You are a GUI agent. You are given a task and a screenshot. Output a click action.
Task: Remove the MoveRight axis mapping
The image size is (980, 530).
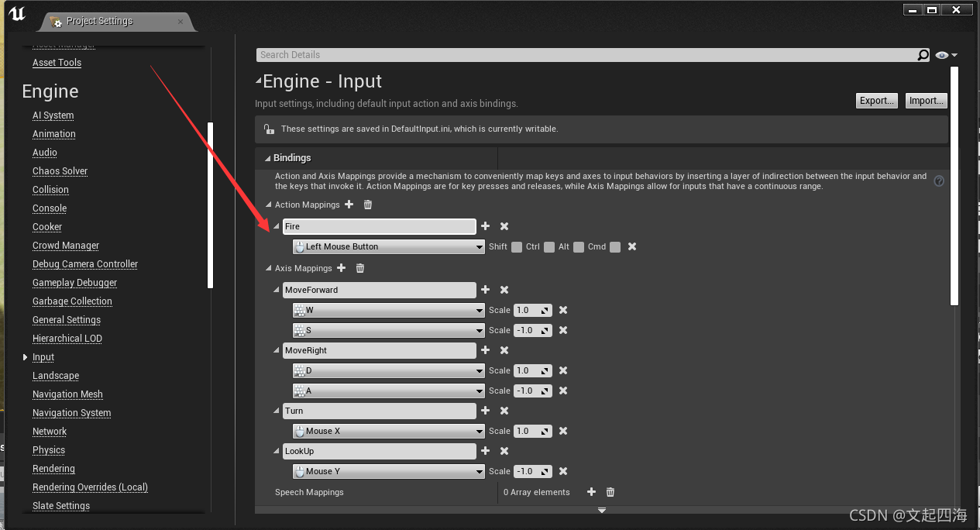point(504,350)
